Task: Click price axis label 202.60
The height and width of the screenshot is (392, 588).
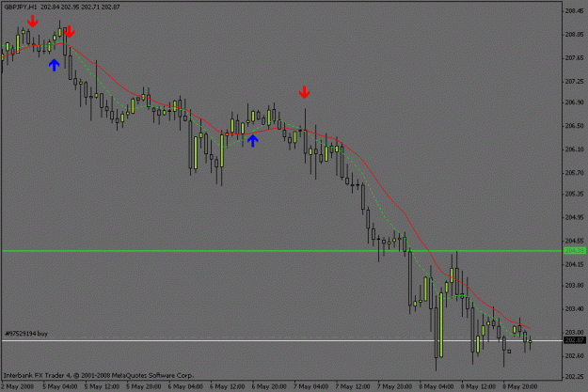Action: coord(575,355)
